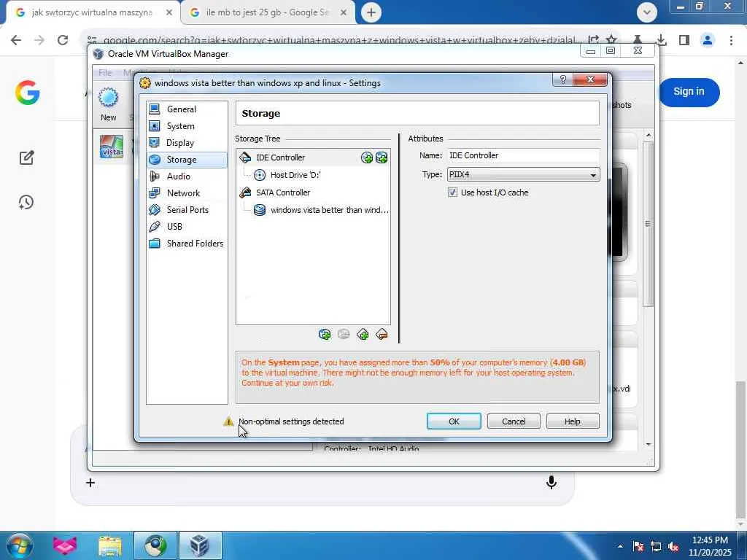The image size is (747, 560).
Task: Click the question mark help button in title bar
Action: click(562, 79)
